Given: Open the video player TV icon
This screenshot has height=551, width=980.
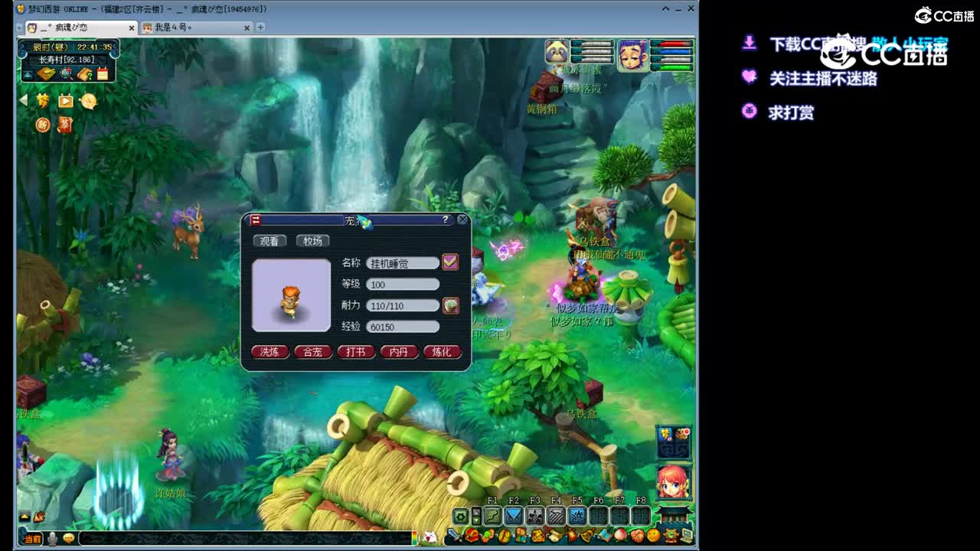Looking at the screenshot, I should click(66, 101).
